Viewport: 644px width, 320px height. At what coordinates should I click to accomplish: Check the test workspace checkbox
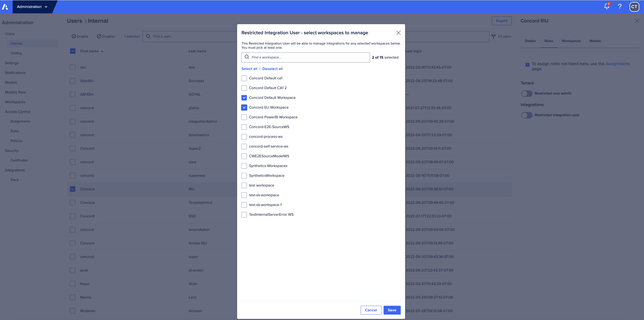244,185
